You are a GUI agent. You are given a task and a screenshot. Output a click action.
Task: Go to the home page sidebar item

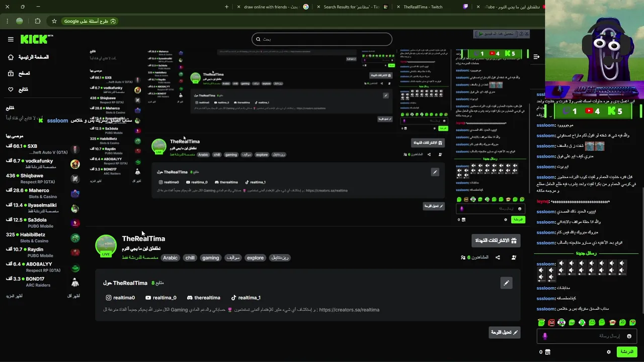click(x=28, y=57)
